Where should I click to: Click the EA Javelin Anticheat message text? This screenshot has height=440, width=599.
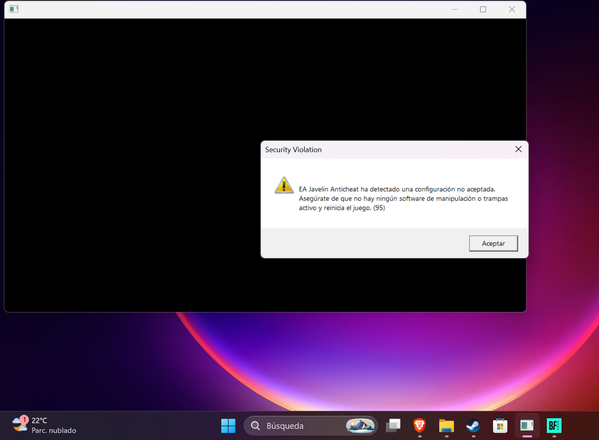(403, 198)
